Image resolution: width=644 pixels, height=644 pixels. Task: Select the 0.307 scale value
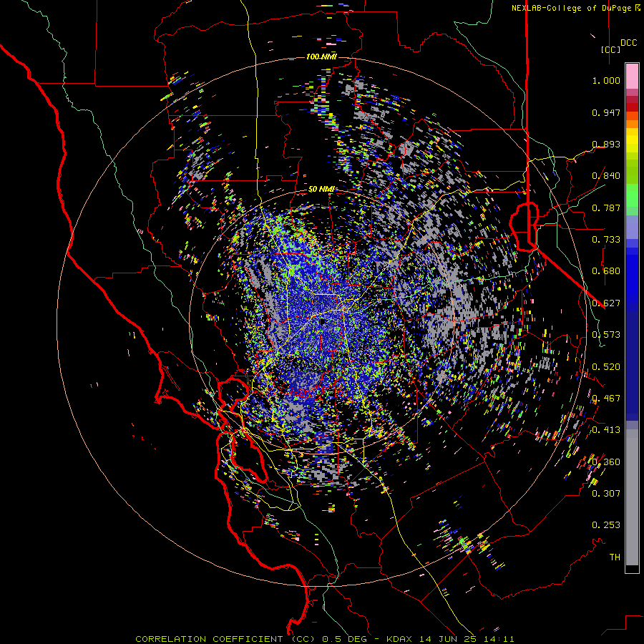coord(606,494)
